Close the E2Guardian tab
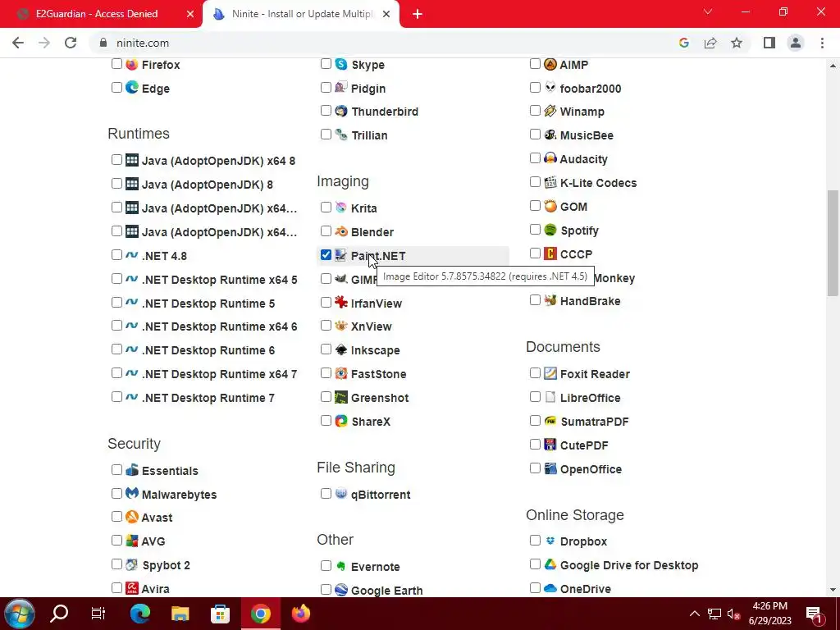The height and width of the screenshot is (630, 840). click(x=190, y=14)
